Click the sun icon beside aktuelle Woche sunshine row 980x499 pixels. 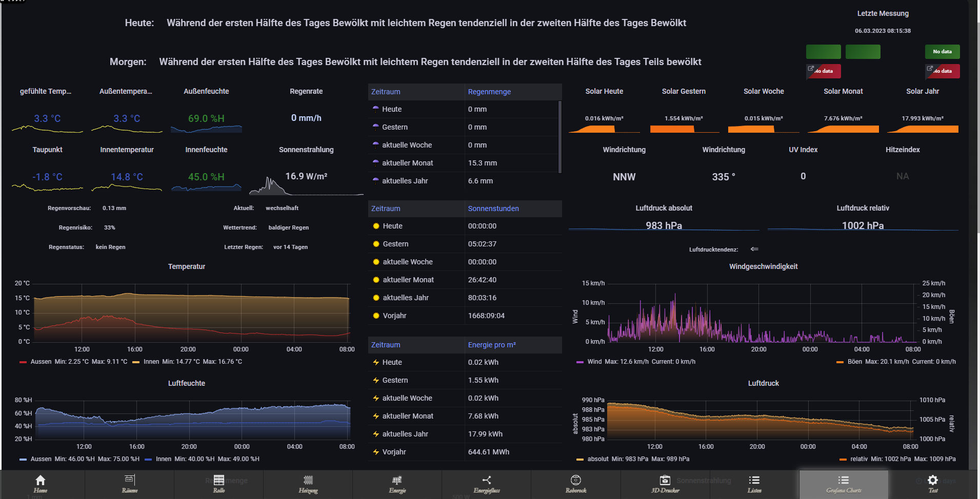point(376,262)
